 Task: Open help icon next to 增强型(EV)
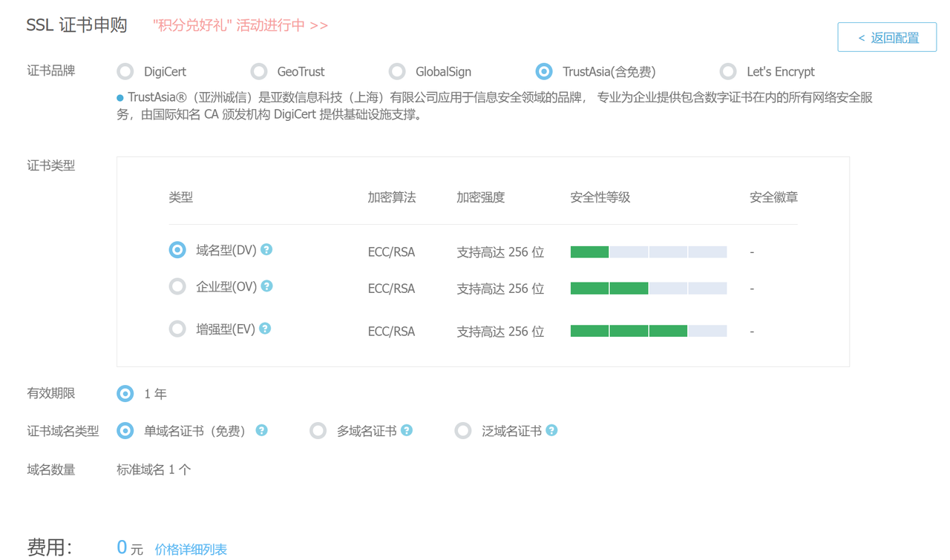coord(265,329)
